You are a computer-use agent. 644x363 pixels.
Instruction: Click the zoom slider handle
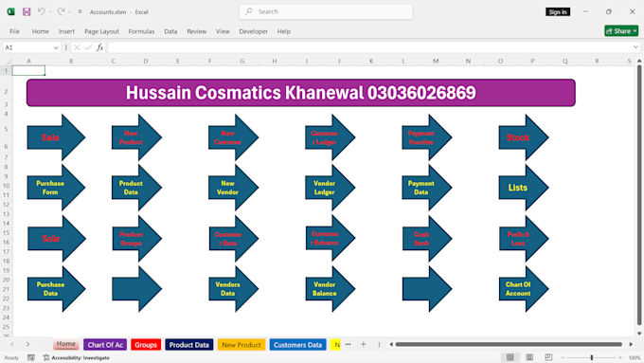(592, 357)
